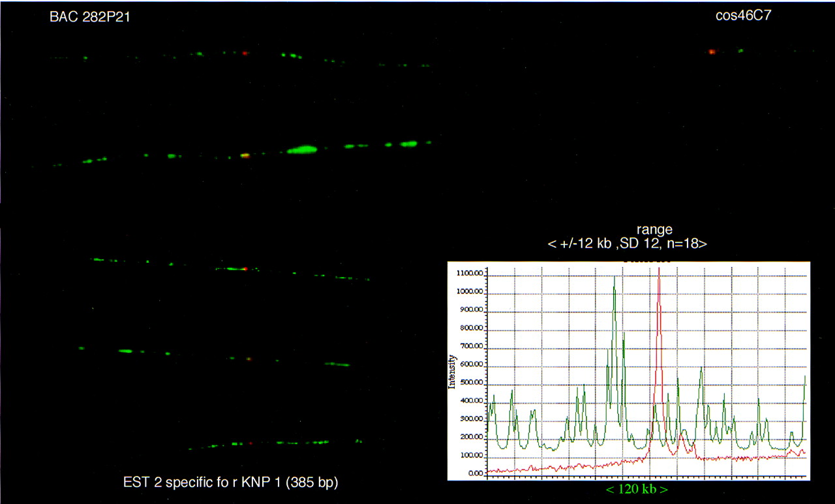Click the "range" heading above the graph
Image resolution: width=835 pixels, height=504 pixels.
[654, 230]
